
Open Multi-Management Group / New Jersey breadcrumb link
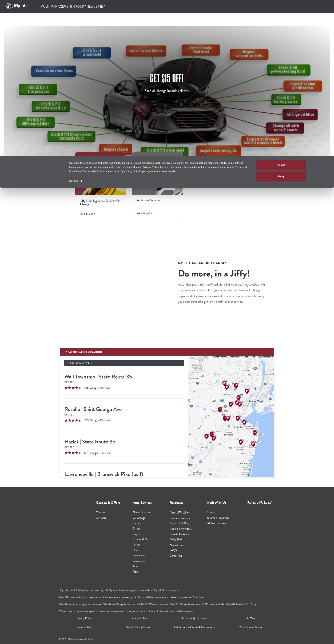point(73,6)
